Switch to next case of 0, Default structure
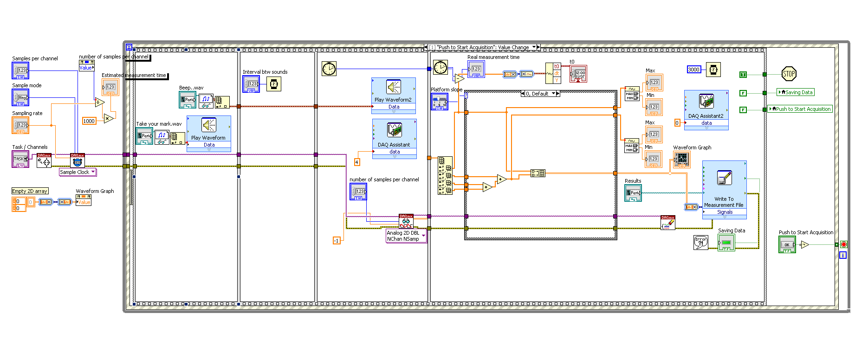 click(x=558, y=94)
